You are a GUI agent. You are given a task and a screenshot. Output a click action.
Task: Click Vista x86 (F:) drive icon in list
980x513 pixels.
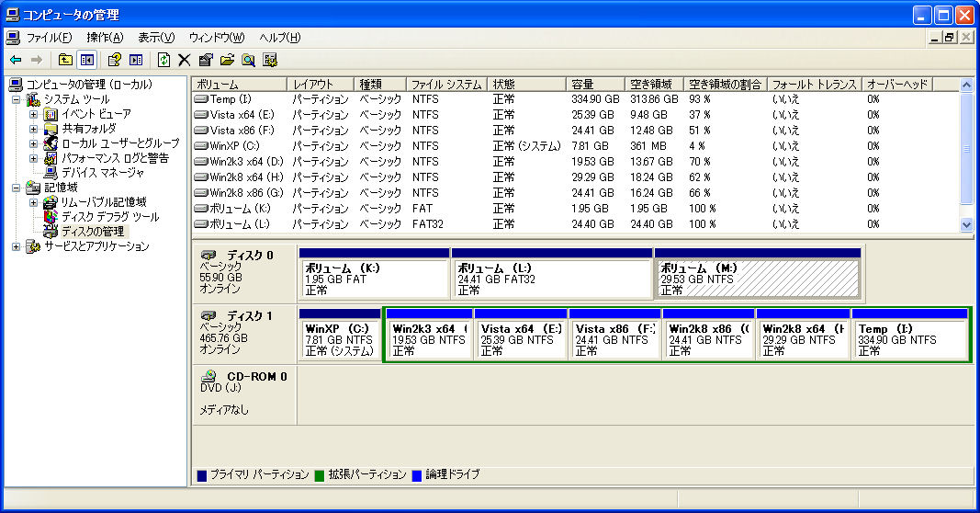click(200, 131)
